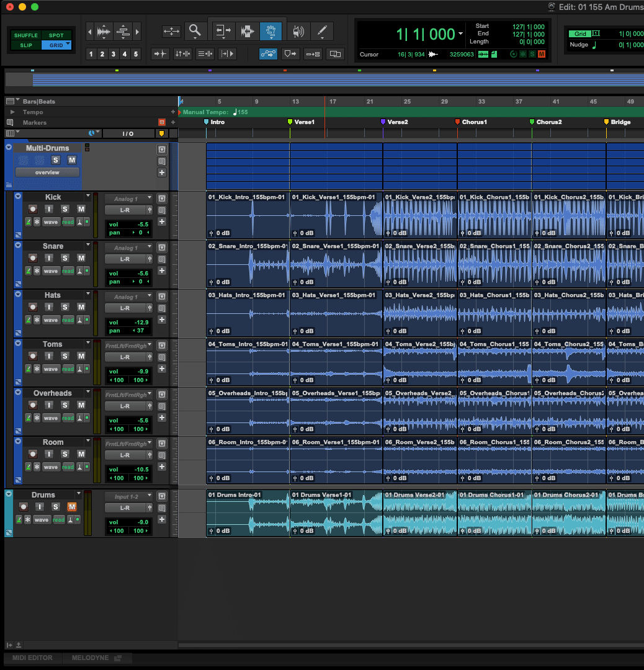Unmute the Drums track
This screenshot has height=670, width=644.
(x=71, y=507)
